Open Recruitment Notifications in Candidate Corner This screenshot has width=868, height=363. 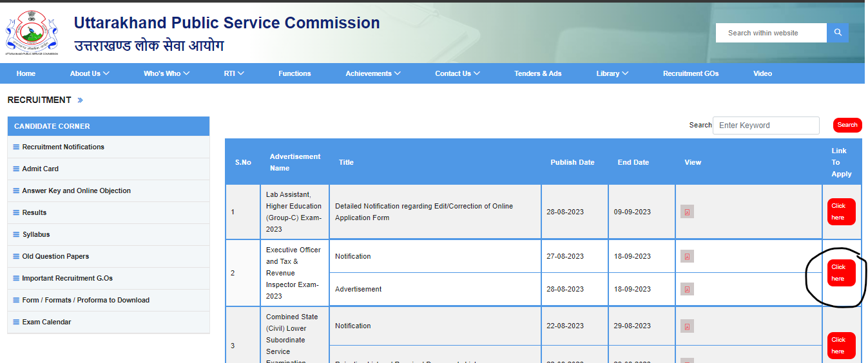coord(63,147)
